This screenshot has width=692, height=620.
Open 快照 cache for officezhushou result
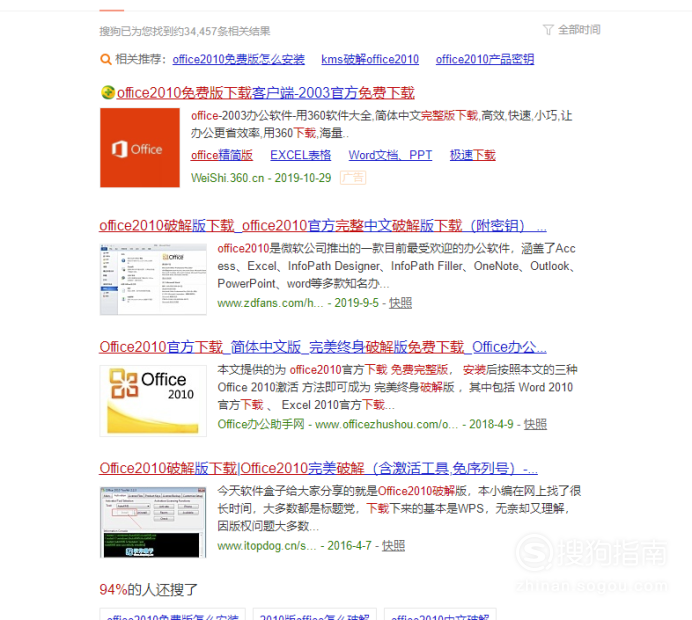[x=535, y=425]
